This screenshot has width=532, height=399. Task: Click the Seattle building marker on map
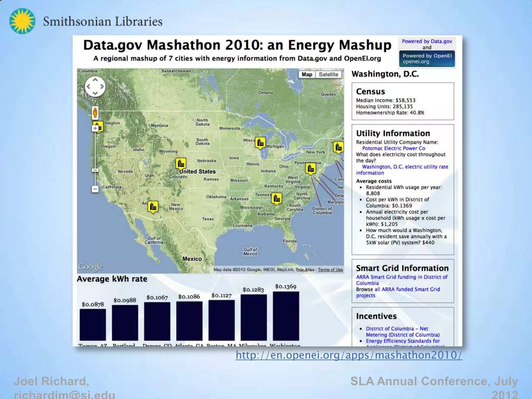point(99,127)
